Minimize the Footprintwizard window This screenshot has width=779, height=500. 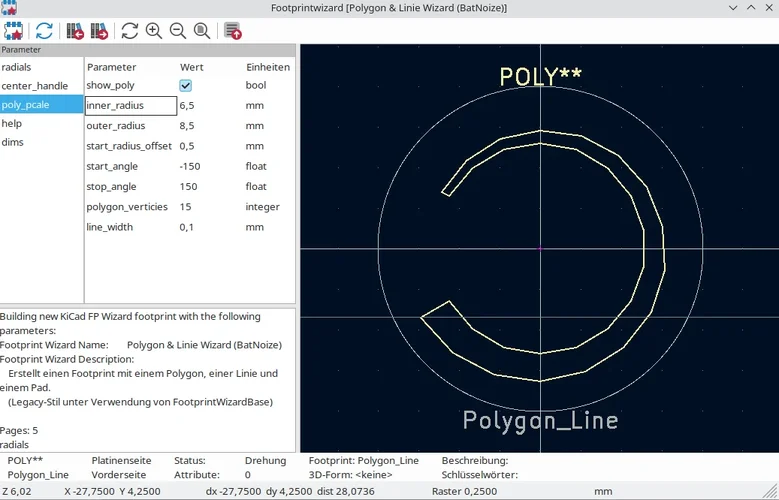[x=733, y=8]
